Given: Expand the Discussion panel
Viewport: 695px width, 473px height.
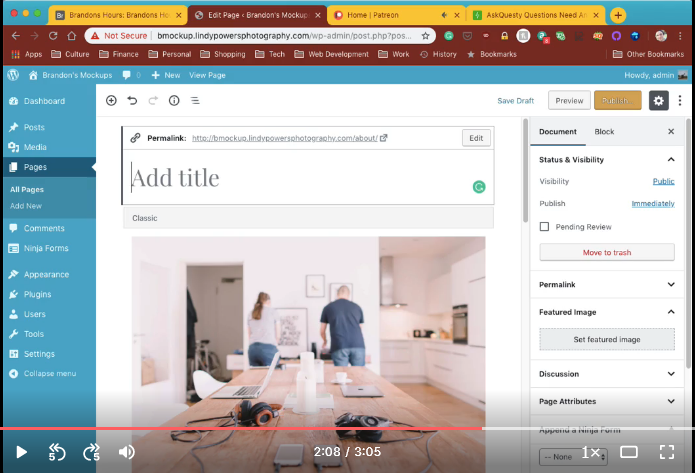Looking at the screenshot, I should click(671, 374).
